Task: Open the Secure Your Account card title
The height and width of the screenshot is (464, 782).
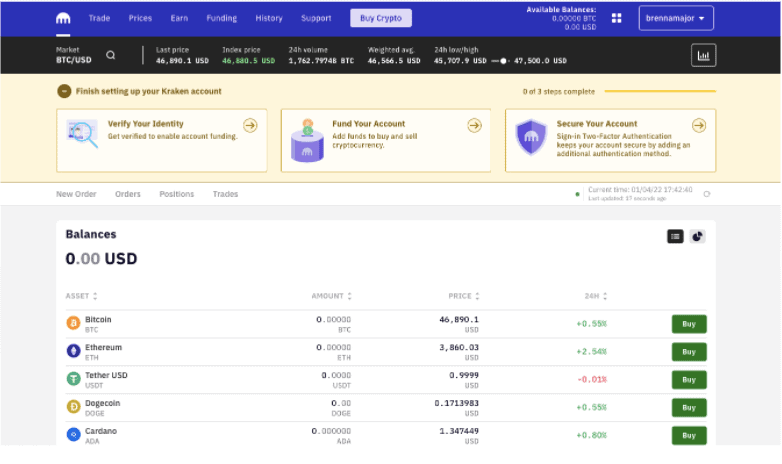Action: (597, 124)
